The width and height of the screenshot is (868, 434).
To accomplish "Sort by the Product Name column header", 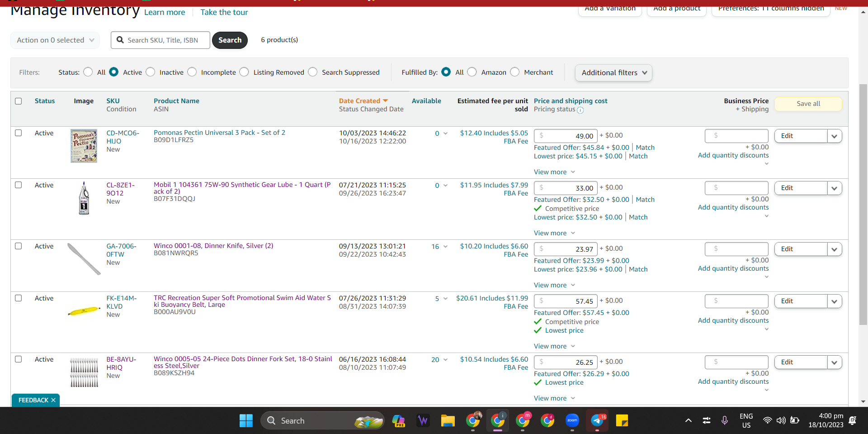I will [x=176, y=101].
